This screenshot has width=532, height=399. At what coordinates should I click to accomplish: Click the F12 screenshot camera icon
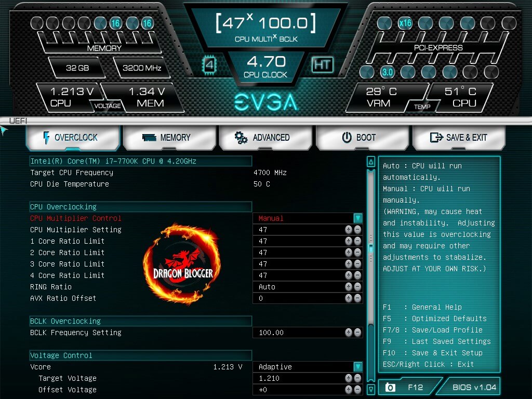pyautogui.click(x=390, y=388)
